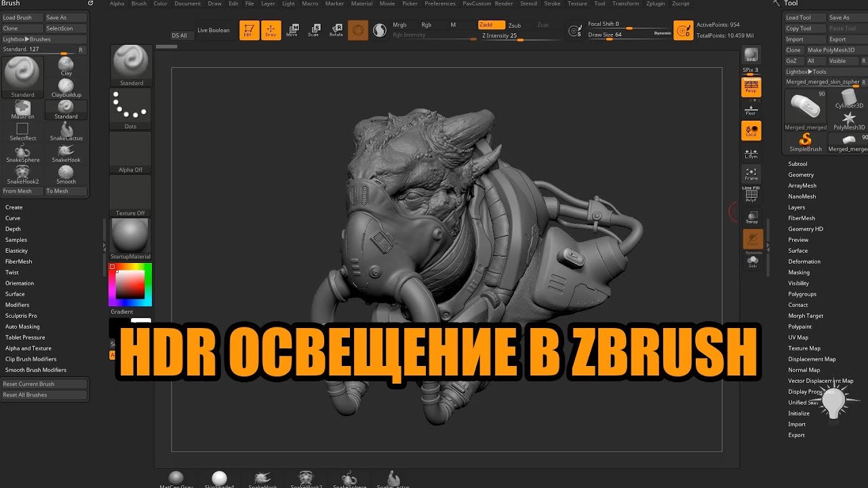Click Live Boolean button
868x488 pixels.
coord(214,30)
